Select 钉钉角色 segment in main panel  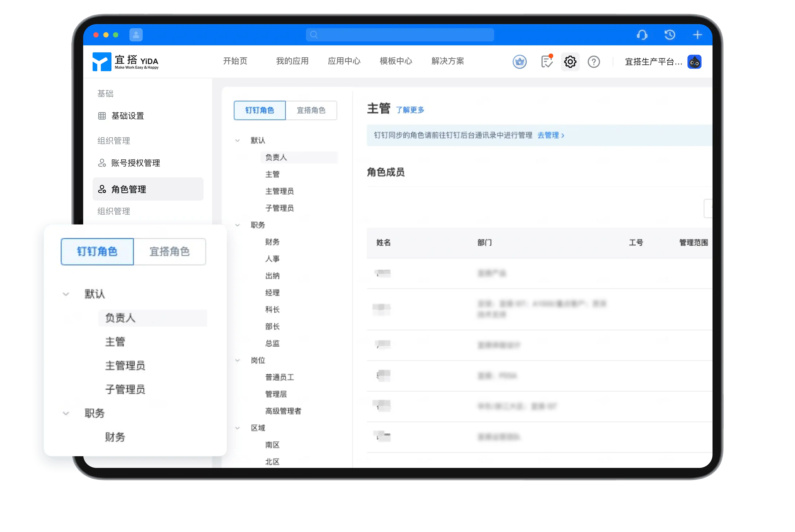[x=260, y=110]
